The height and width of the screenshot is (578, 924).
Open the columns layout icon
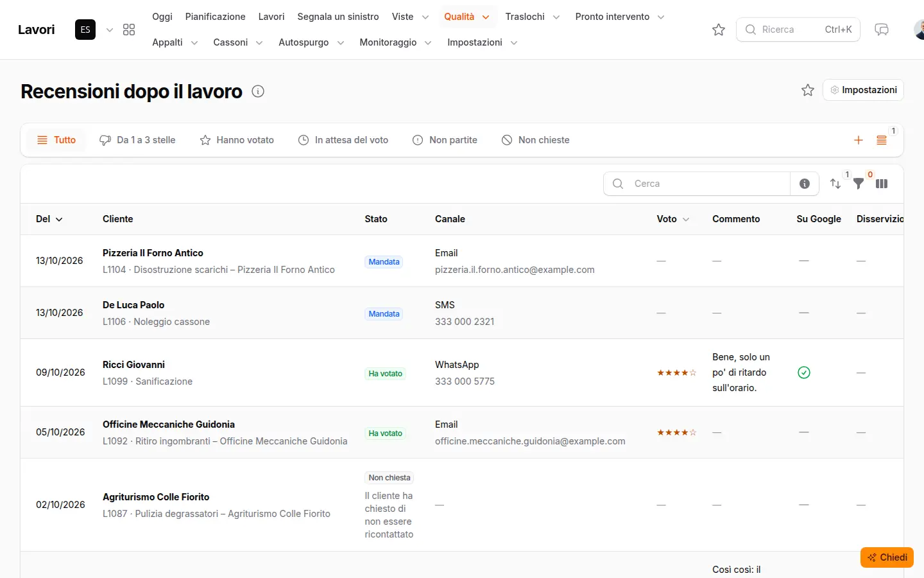[x=882, y=184]
